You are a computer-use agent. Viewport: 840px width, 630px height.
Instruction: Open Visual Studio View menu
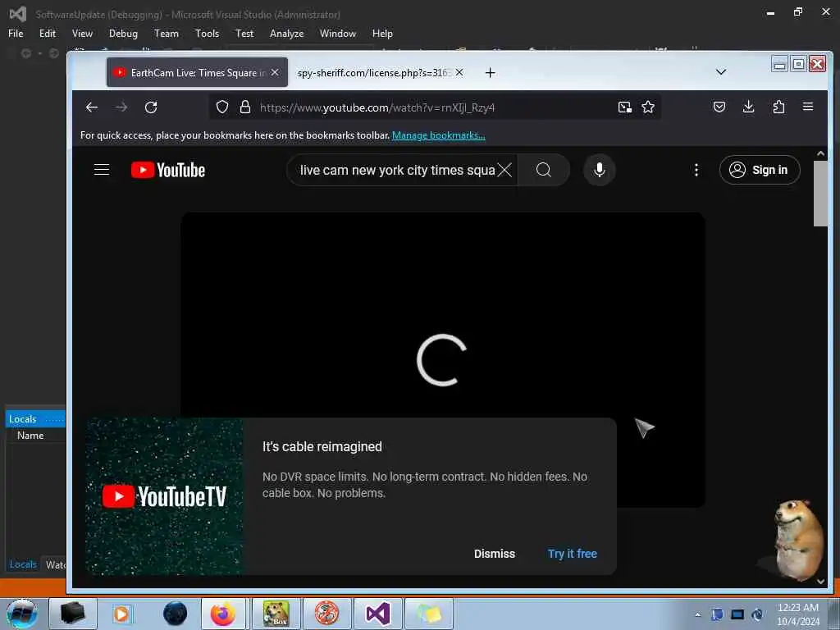click(x=82, y=33)
